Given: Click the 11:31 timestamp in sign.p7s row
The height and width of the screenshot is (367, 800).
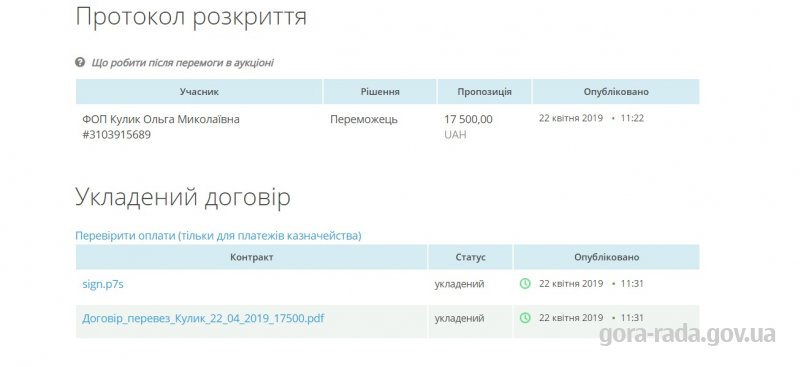Looking at the screenshot, I should tap(591, 283).
